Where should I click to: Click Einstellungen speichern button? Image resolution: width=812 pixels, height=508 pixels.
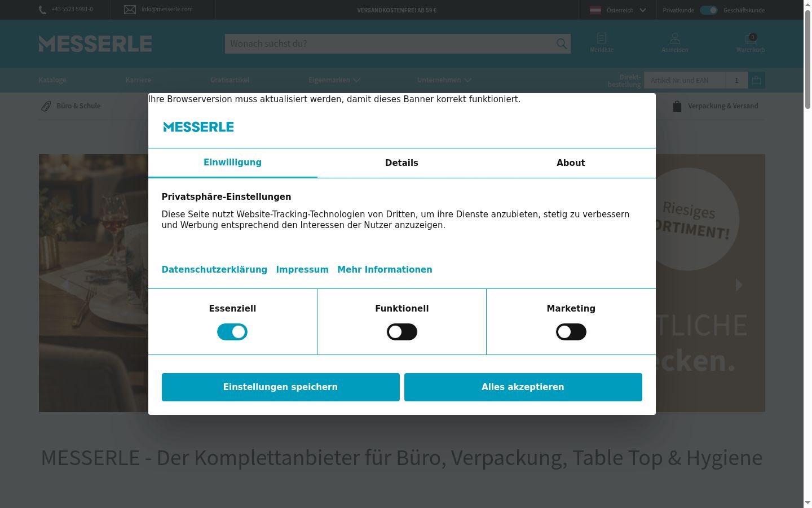click(281, 387)
